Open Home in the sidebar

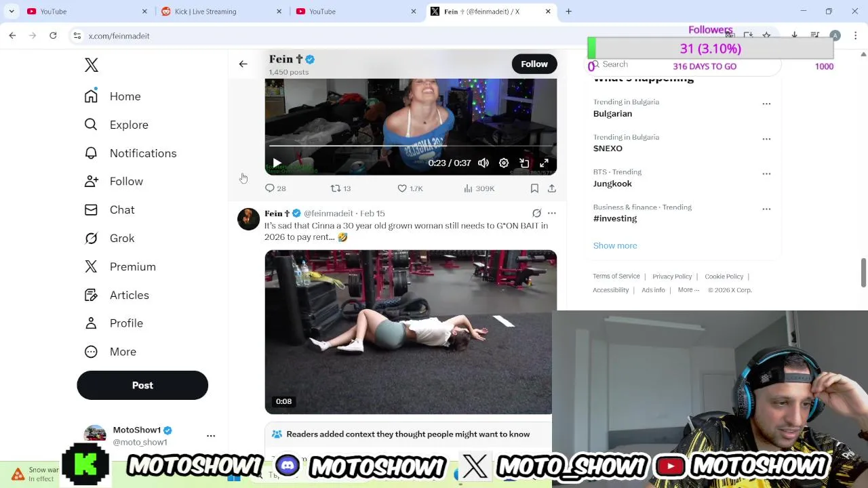(113, 96)
